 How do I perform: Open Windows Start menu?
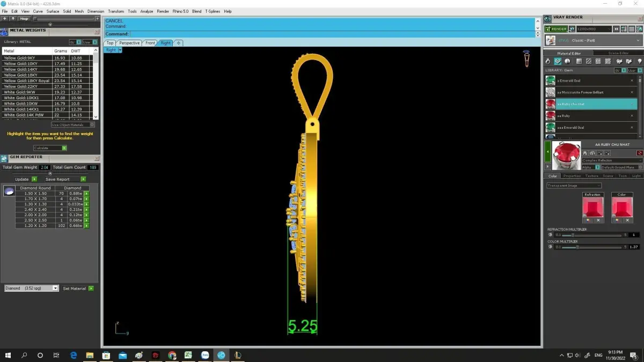click(x=8, y=355)
